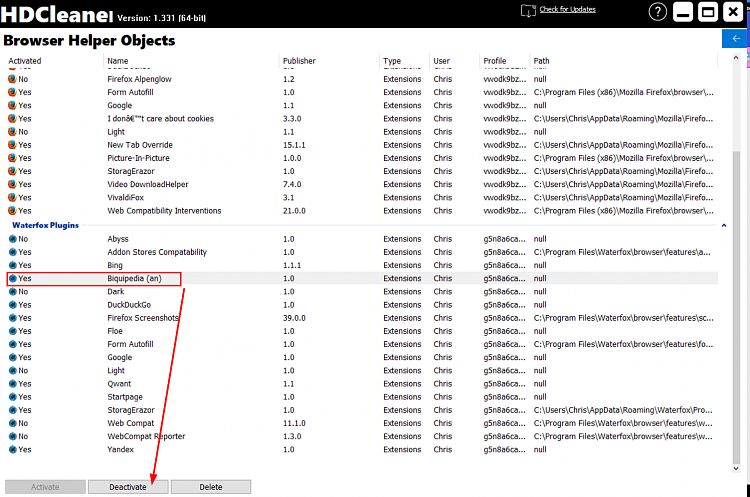750x497 pixels.
Task: Sort by the User column header
Action: click(x=441, y=61)
